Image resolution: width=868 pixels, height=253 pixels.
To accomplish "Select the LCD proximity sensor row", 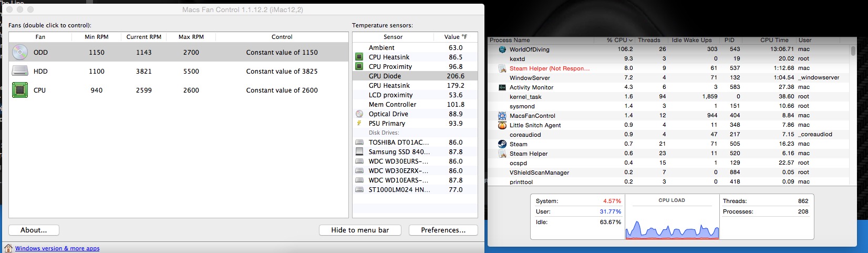I will [415, 95].
